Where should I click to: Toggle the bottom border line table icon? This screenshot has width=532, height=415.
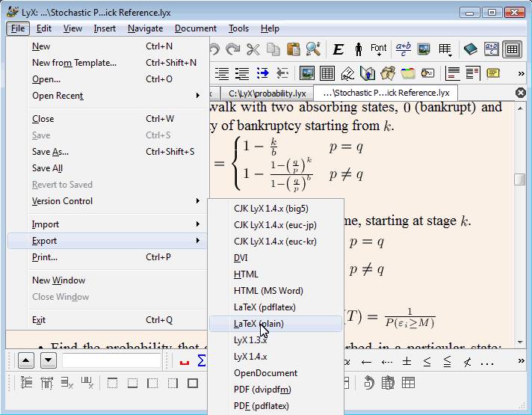pyautogui.click(x=132, y=383)
